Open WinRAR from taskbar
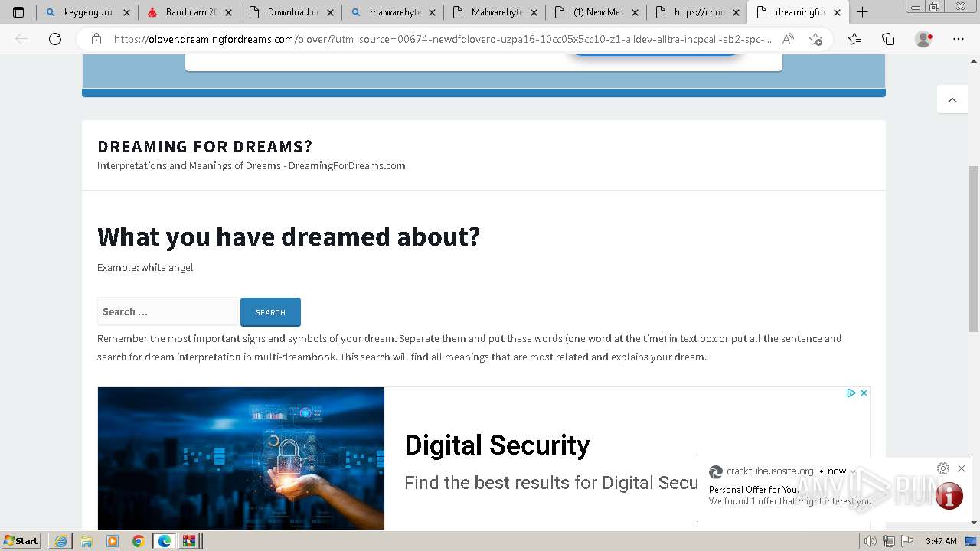This screenshot has width=980, height=551. (189, 541)
